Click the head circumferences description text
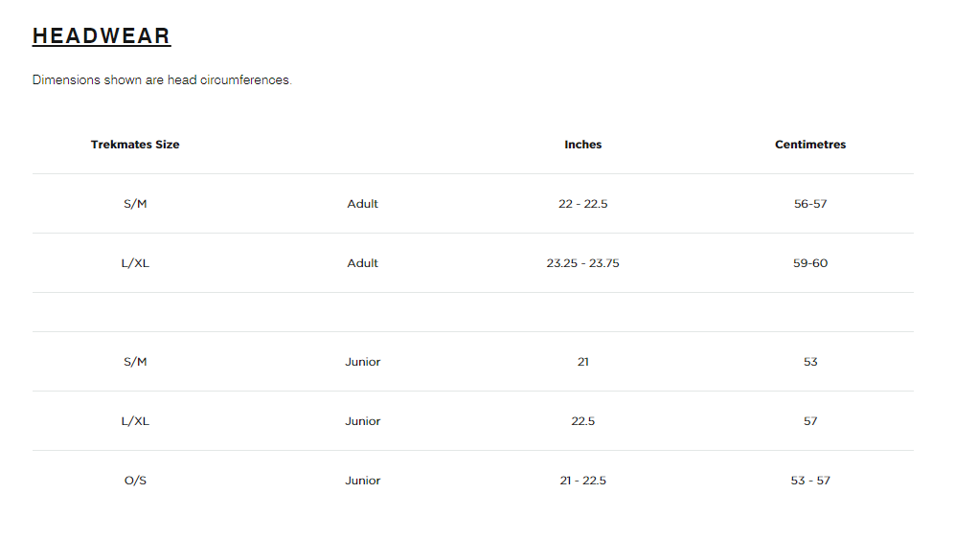Viewport: 977px width, 560px height. point(162,79)
